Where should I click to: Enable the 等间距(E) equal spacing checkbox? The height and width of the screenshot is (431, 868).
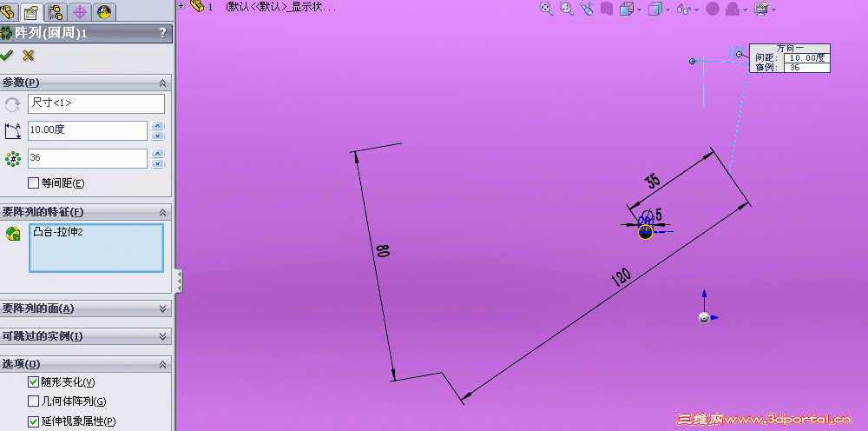pos(34,182)
